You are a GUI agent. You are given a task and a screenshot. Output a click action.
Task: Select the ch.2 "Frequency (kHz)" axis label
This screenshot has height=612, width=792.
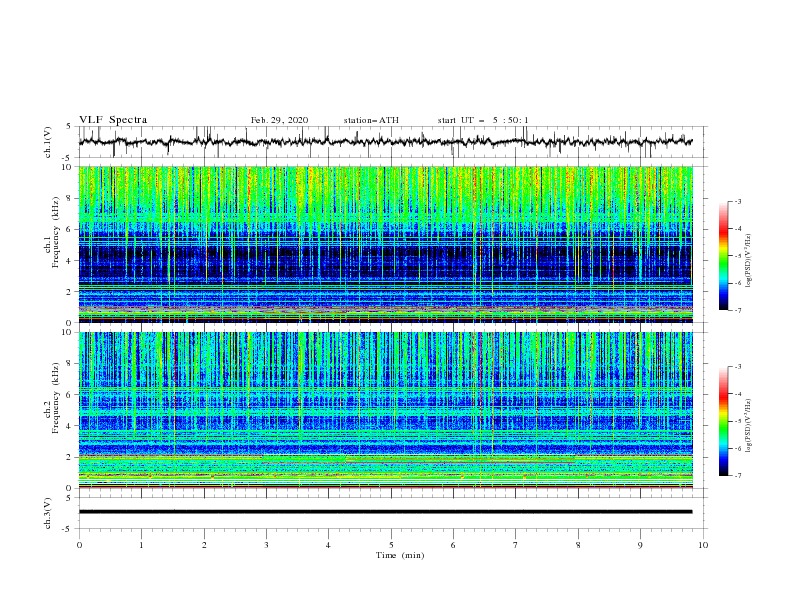point(55,397)
